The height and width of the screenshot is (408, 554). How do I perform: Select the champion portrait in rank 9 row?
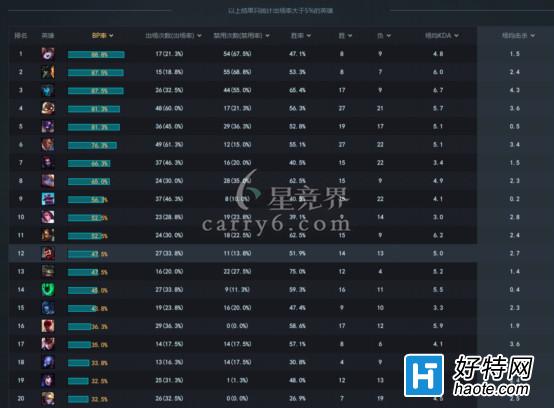tap(48, 199)
